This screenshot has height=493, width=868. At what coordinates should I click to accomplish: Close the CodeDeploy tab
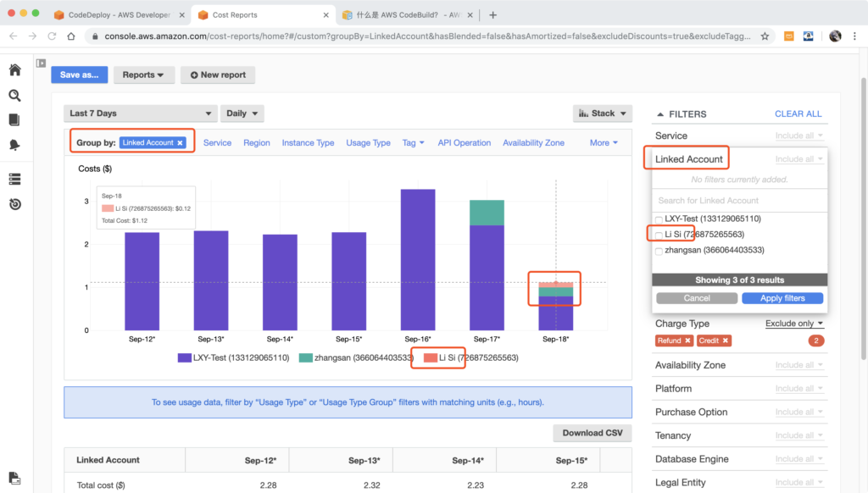point(181,15)
